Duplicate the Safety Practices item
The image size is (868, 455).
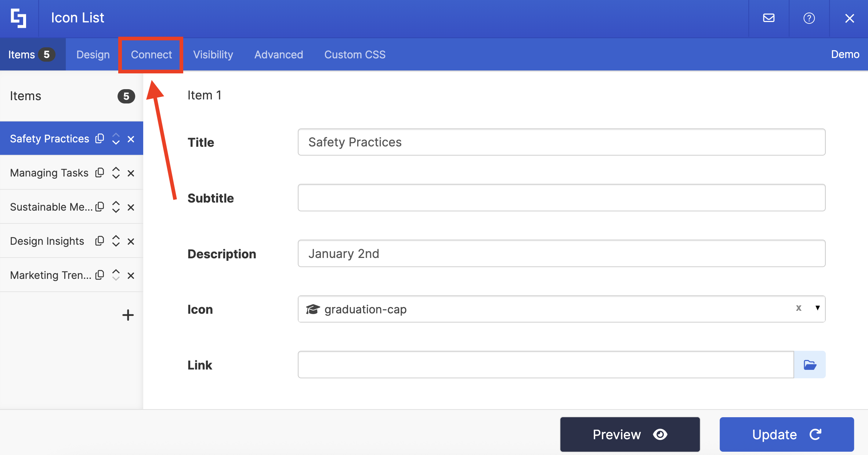point(100,139)
